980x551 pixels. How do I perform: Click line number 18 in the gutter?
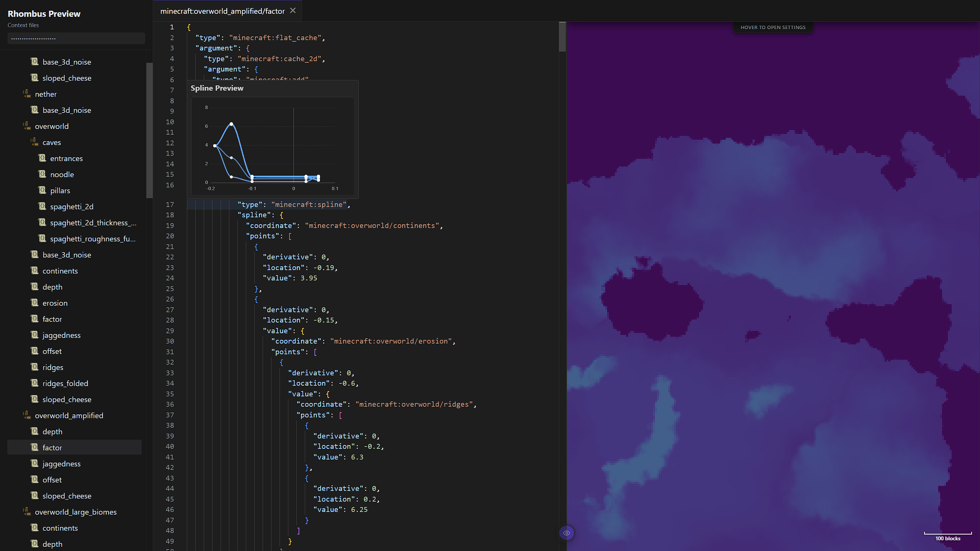(x=170, y=215)
